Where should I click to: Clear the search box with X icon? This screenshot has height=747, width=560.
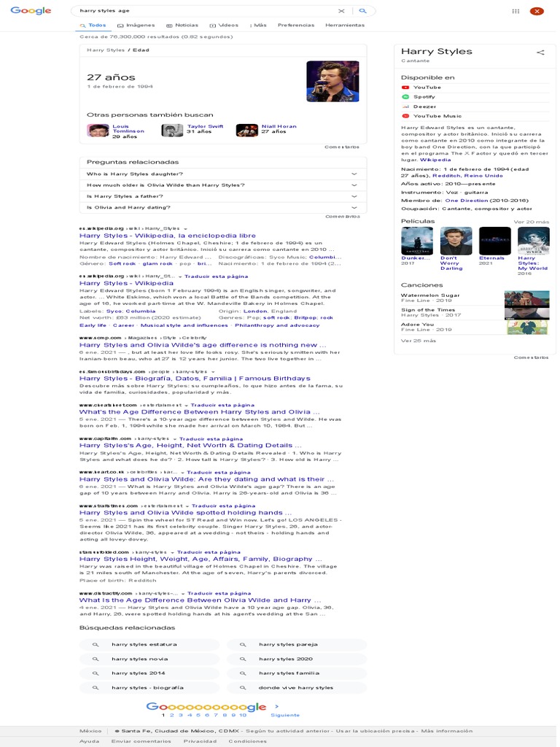click(x=341, y=10)
